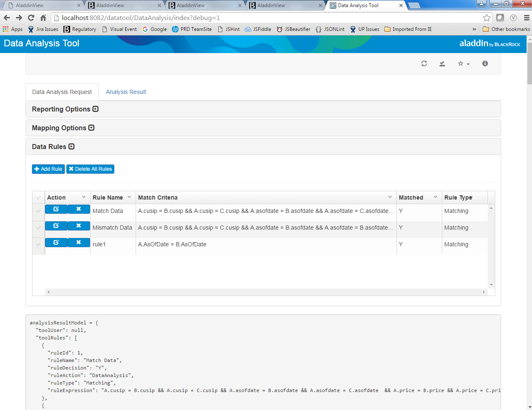Image resolution: width=532 pixels, height=410 pixels.
Task: Click the save/download icon in tool header
Action: point(442,63)
